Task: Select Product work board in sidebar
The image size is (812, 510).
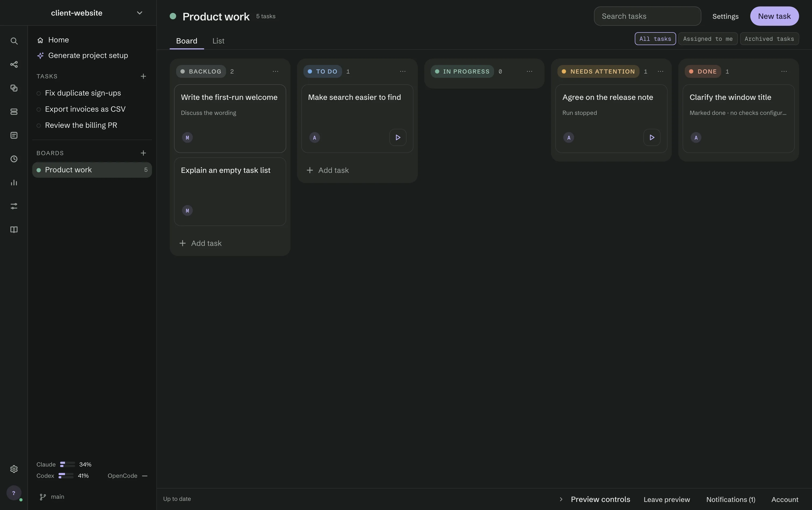Action: (92, 170)
